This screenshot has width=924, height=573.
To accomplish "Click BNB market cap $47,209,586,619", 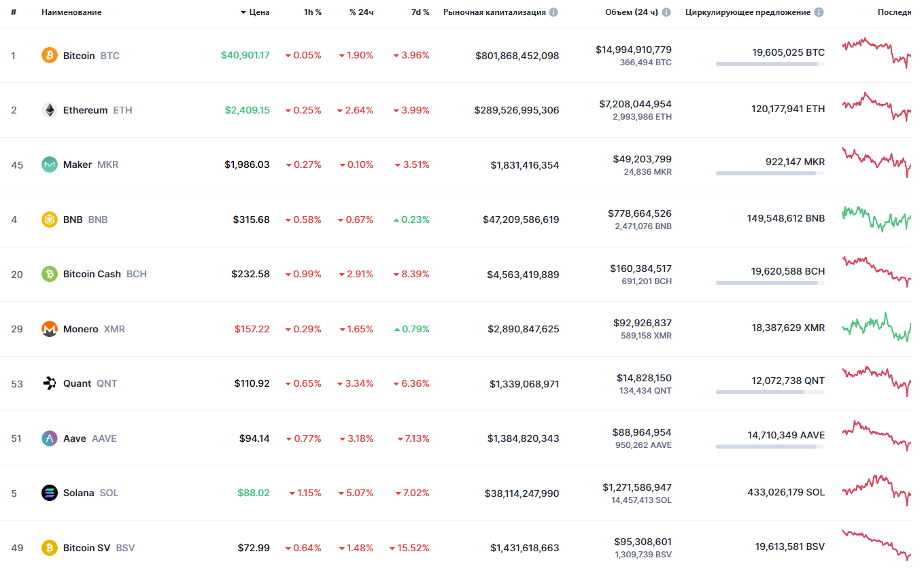I will 521,220.
